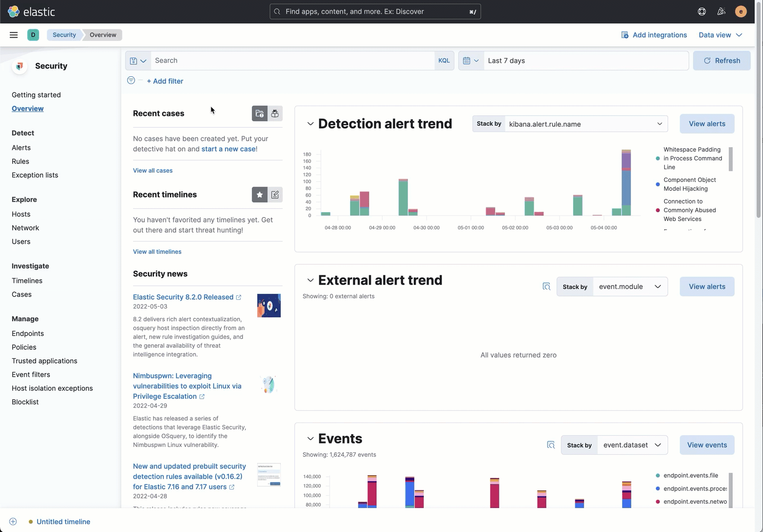Click the inspect icon in Events panel
The width and height of the screenshot is (763, 532).
coord(551,445)
